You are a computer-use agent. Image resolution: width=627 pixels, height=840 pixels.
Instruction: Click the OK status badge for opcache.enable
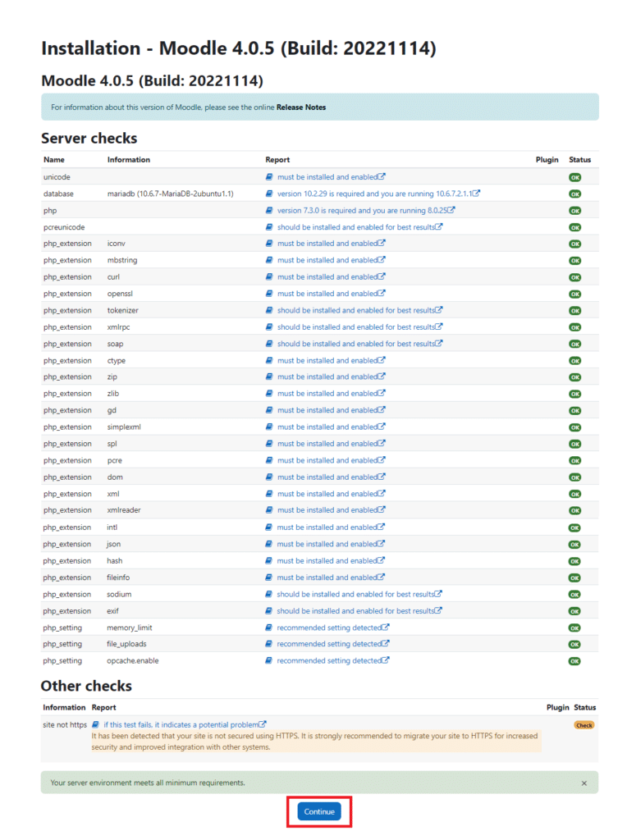tap(574, 661)
